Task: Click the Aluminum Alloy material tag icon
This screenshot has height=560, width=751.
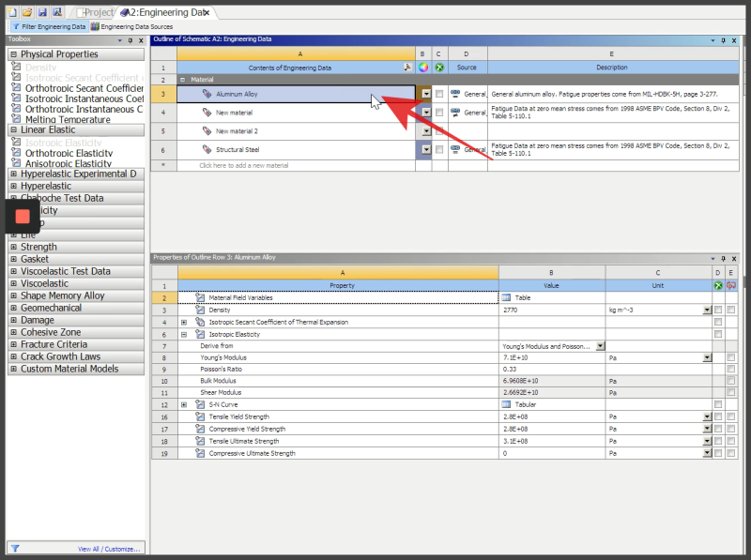Action: (x=207, y=94)
